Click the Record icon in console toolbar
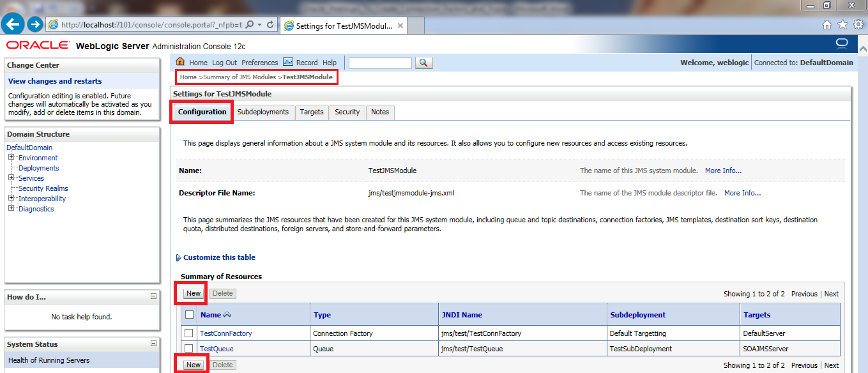Screen dimensions: 868x373 click(x=288, y=62)
